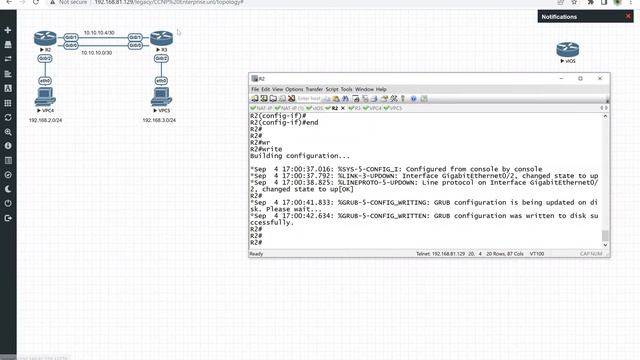
Task: Open File menu in SecureCRT
Action: point(255,89)
